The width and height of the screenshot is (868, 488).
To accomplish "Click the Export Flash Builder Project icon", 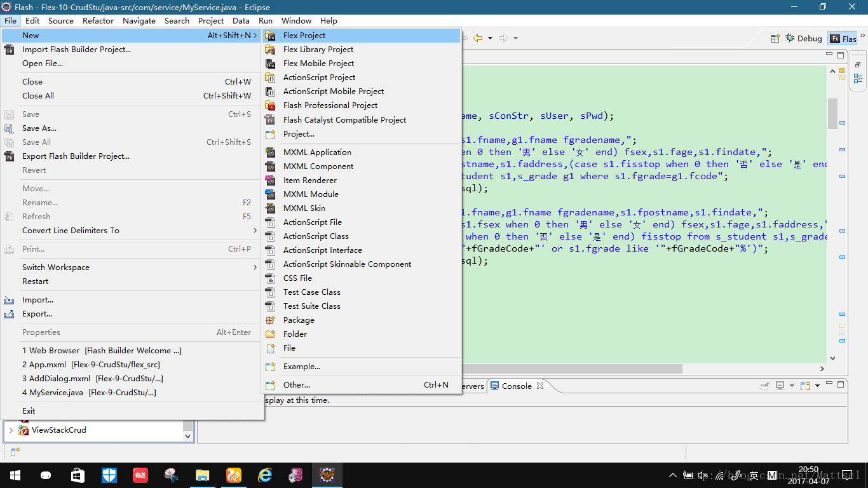I will tap(10, 156).
